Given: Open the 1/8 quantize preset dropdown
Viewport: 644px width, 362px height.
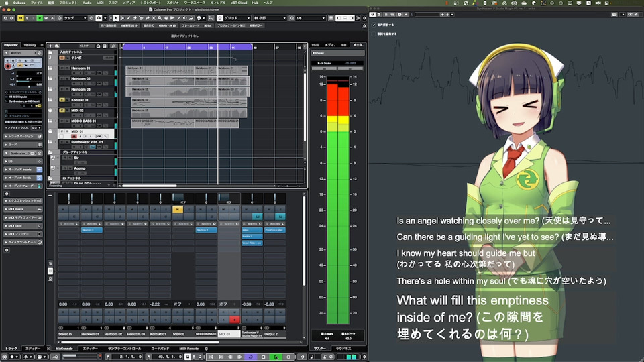Looking at the screenshot, I should tap(310, 19).
